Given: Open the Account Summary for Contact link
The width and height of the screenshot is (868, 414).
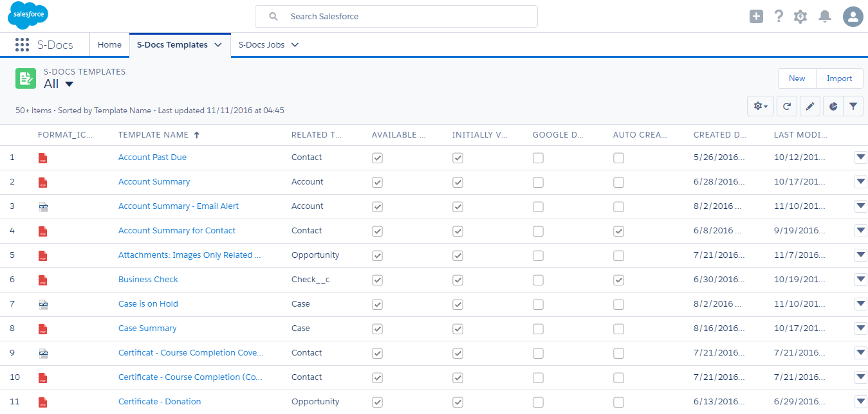Looking at the screenshot, I should pos(177,231).
